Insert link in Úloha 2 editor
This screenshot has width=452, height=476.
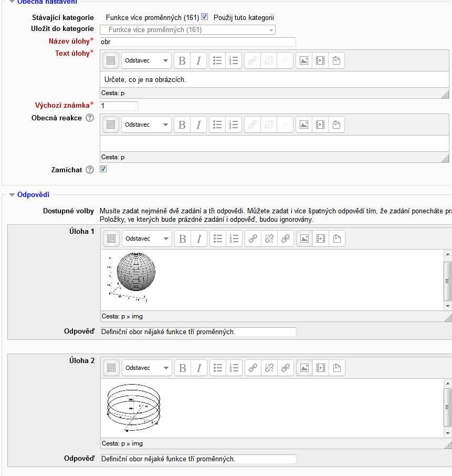[253, 368]
